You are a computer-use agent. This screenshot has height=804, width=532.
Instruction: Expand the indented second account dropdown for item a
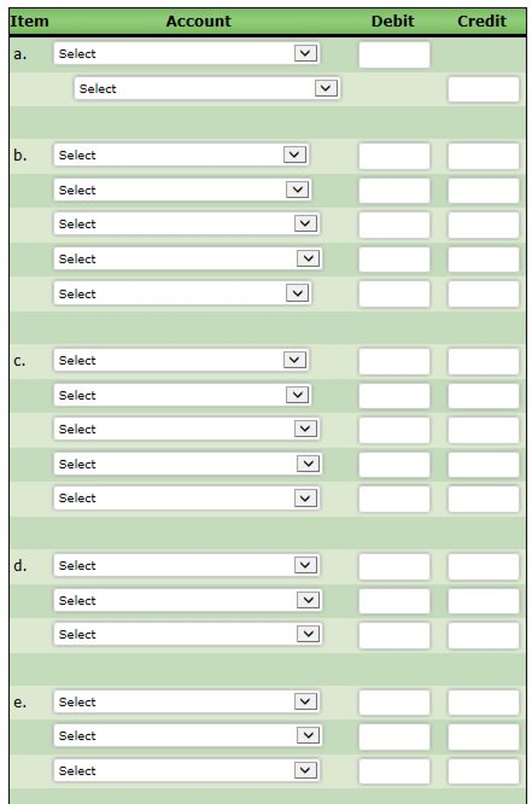click(207, 88)
